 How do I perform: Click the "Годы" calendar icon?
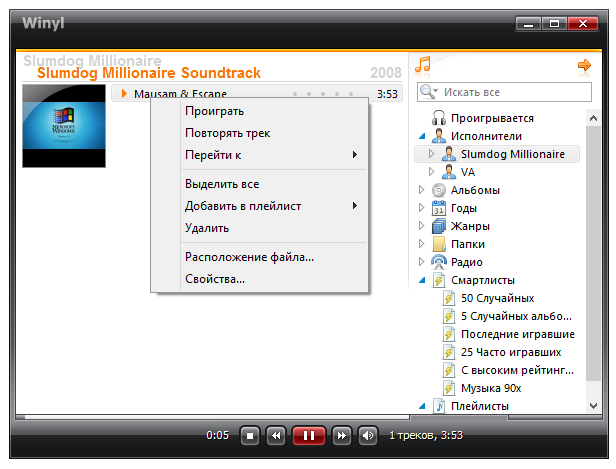(439, 208)
